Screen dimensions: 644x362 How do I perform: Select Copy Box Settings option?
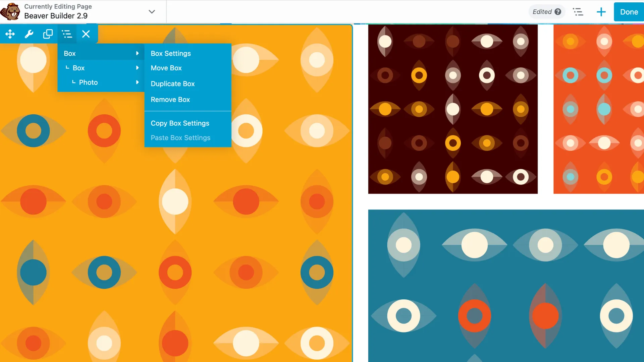point(180,122)
